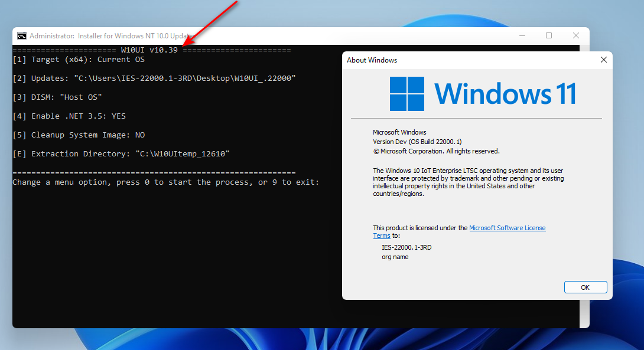Click the 'IES-22000.1-3RD' licensee name
The height and width of the screenshot is (350, 644).
406,247
